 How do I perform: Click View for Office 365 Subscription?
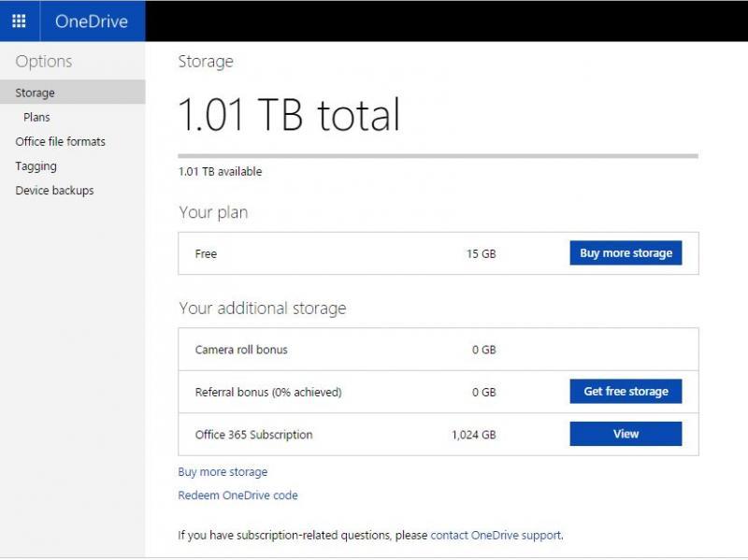click(626, 434)
